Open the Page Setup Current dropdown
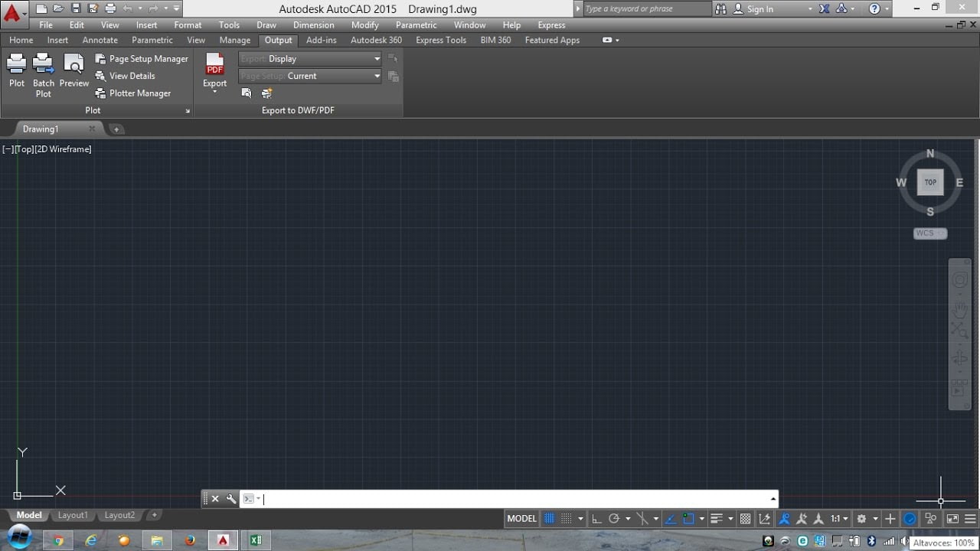The image size is (980, 551). tap(310, 76)
